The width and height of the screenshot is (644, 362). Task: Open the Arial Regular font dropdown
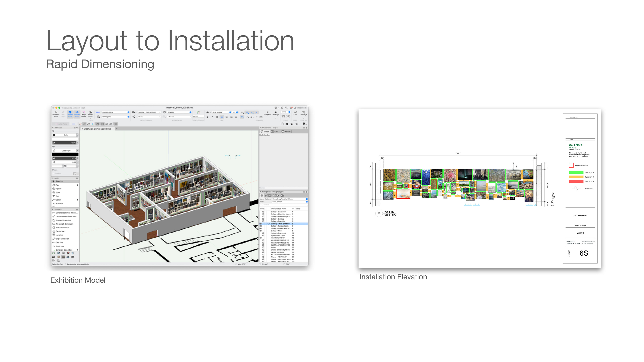click(x=222, y=112)
